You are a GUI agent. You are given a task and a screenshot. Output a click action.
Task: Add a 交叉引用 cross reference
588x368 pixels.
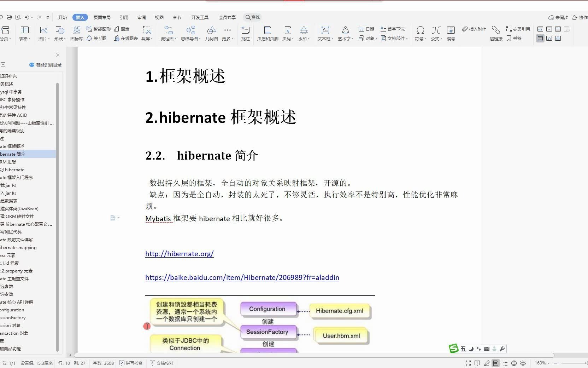(518, 29)
